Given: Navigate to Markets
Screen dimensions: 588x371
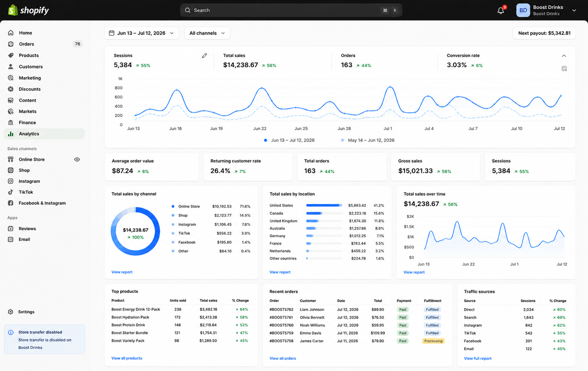Looking at the screenshot, I should pos(44,111).
